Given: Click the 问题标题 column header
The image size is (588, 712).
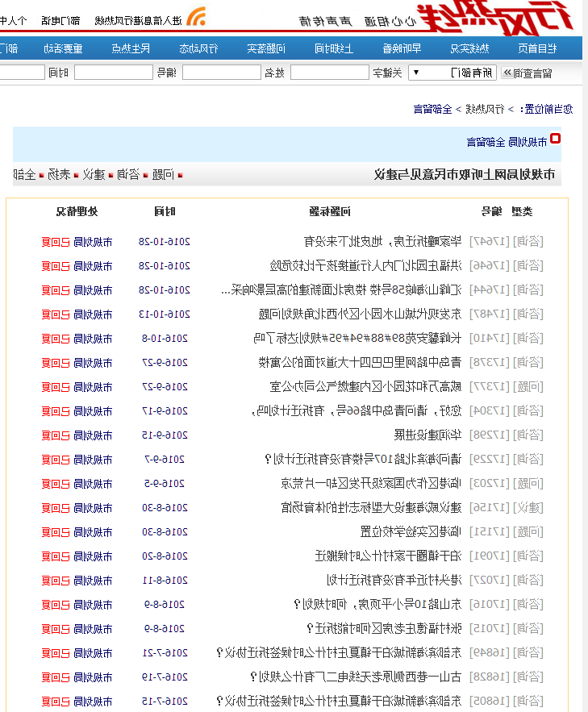Looking at the screenshot, I should [330, 211].
